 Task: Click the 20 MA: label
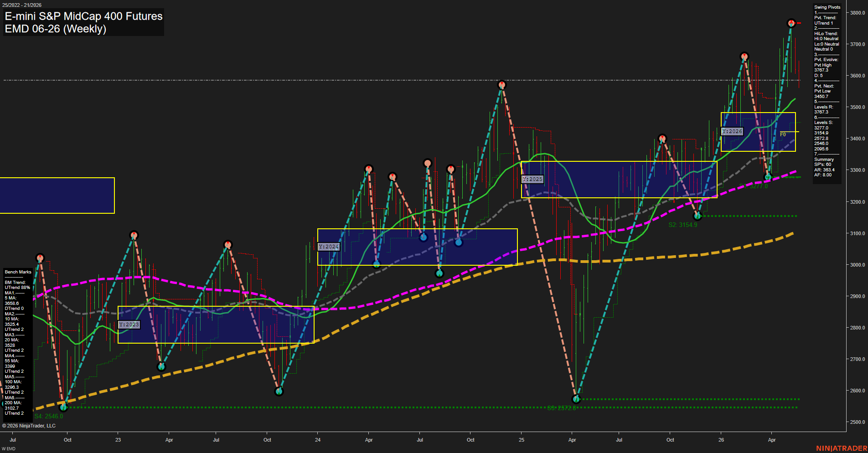(x=12, y=340)
